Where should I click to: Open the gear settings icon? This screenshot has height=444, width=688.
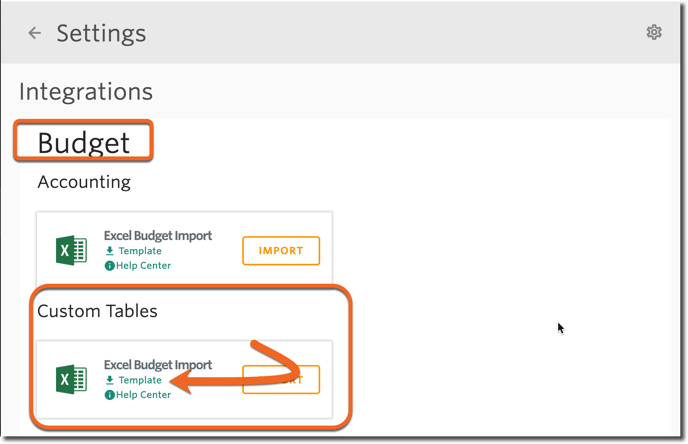pos(654,32)
